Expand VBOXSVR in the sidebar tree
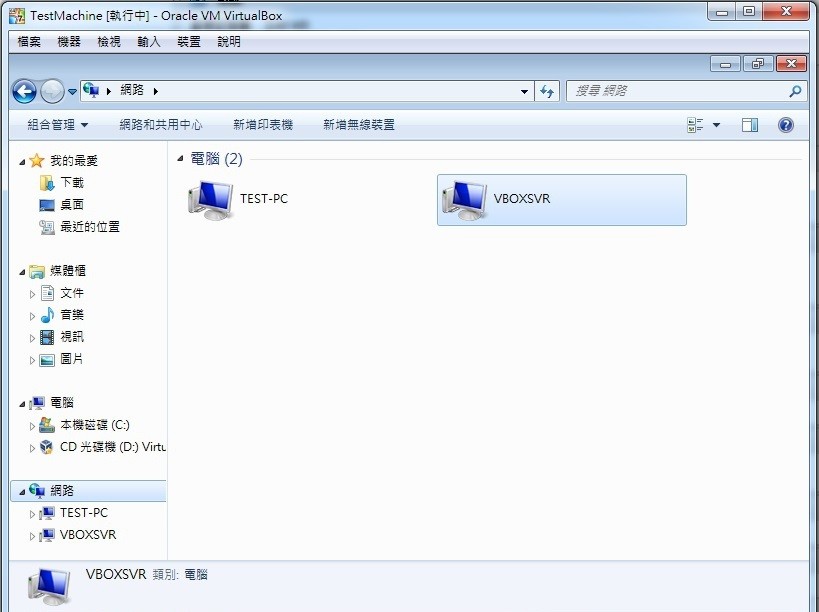The width and height of the screenshot is (819, 612). pos(32,537)
